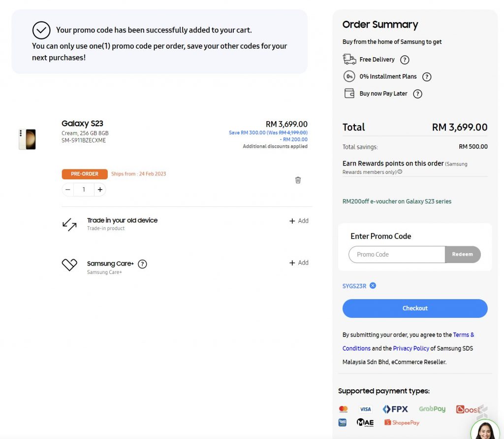The height and width of the screenshot is (439, 504).
Task: Open the 0% Installment Plans help icon
Action: tap(427, 77)
